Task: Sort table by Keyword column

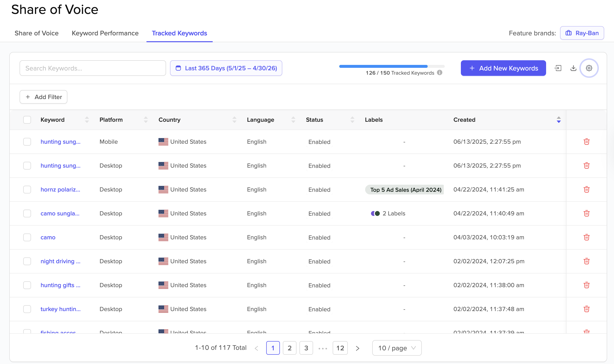Action: tap(87, 120)
